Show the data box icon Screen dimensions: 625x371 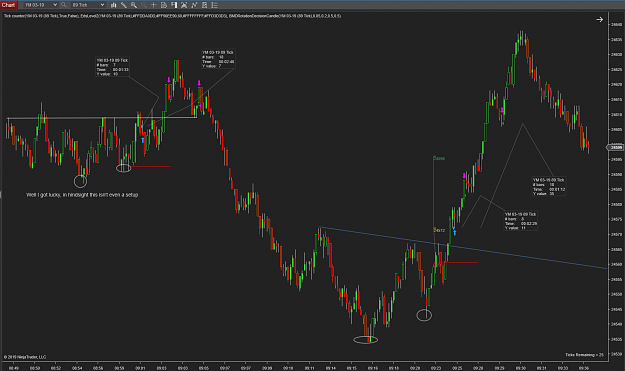tap(164, 5)
